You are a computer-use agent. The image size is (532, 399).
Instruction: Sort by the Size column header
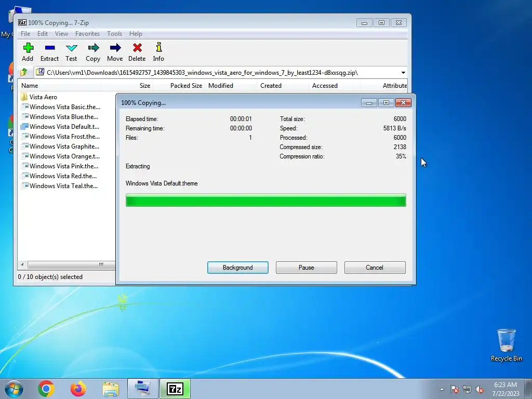pyautogui.click(x=127, y=86)
